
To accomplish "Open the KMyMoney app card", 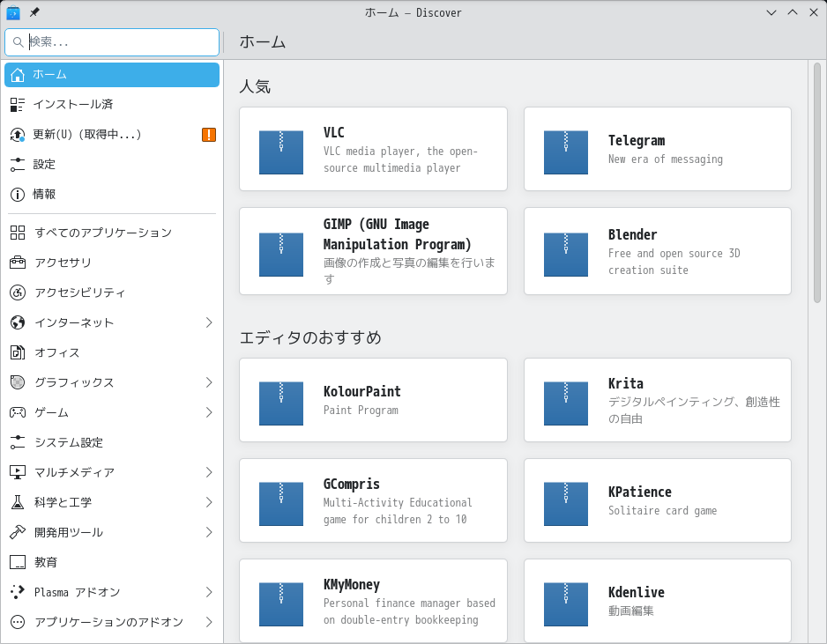I will tap(374, 602).
